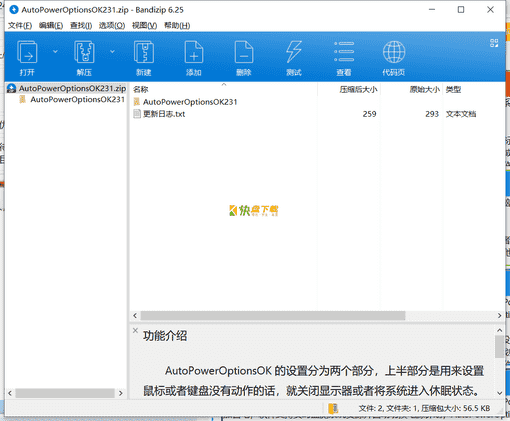Click the compressed size value 259
This screenshot has height=421, width=510.
(369, 114)
